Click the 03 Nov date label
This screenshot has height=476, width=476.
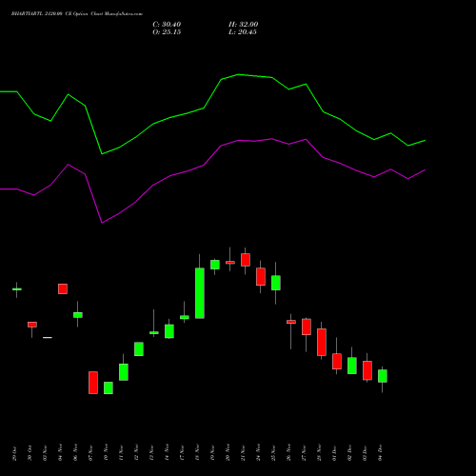[45, 453]
